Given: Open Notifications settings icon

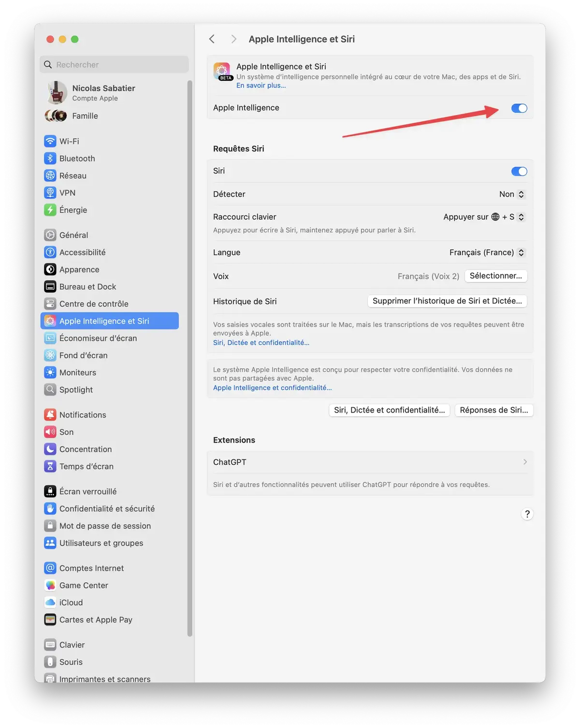Looking at the screenshot, I should pyautogui.click(x=51, y=414).
